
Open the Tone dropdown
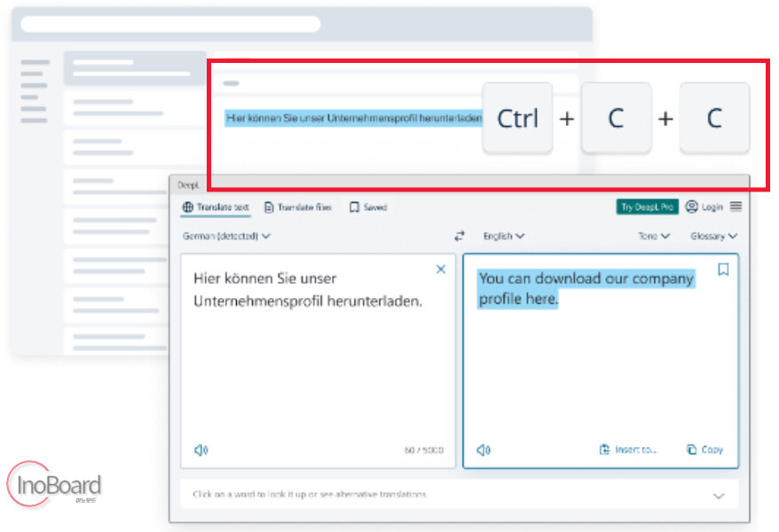point(654,236)
